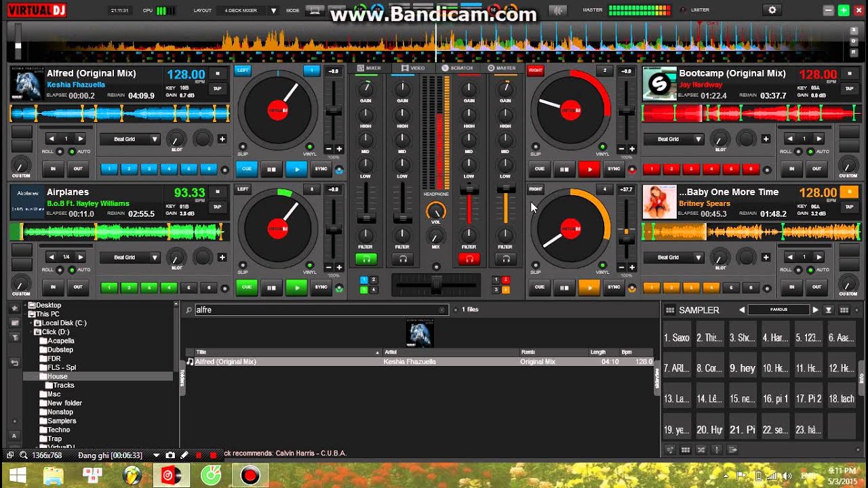
Task: Click the pause-stop button on the Airplanes deck
Action: pos(271,287)
